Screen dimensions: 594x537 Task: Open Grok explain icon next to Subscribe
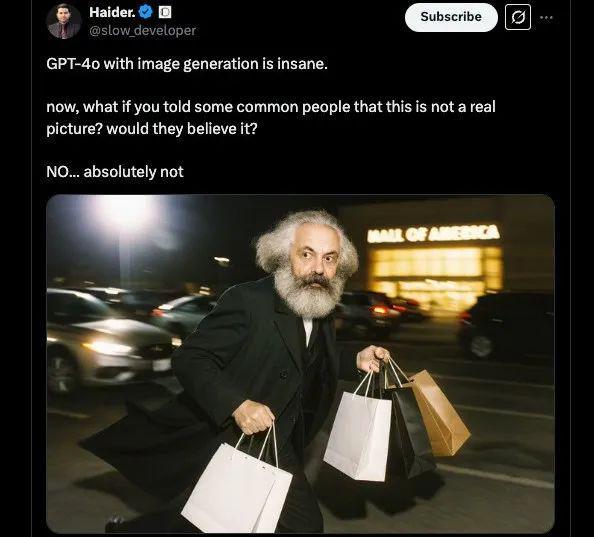coord(518,17)
